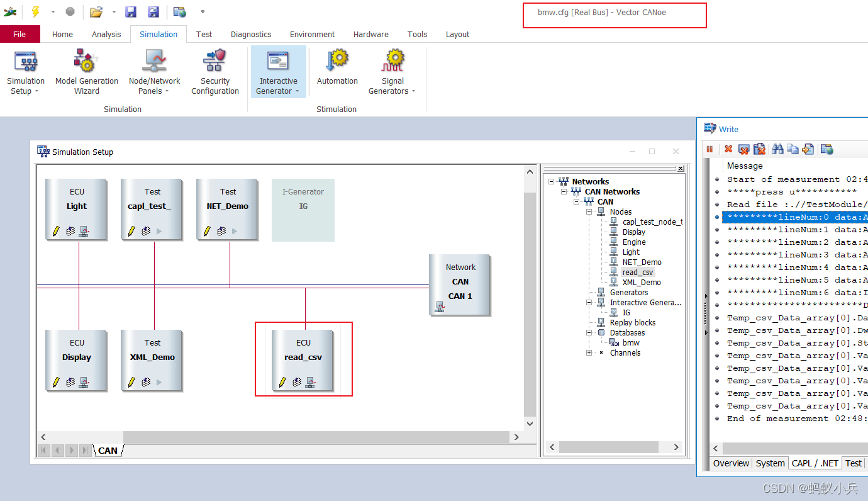Screen dimensions: 868x501
Task: Clear Write window with the red X icon
Action: [728, 149]
